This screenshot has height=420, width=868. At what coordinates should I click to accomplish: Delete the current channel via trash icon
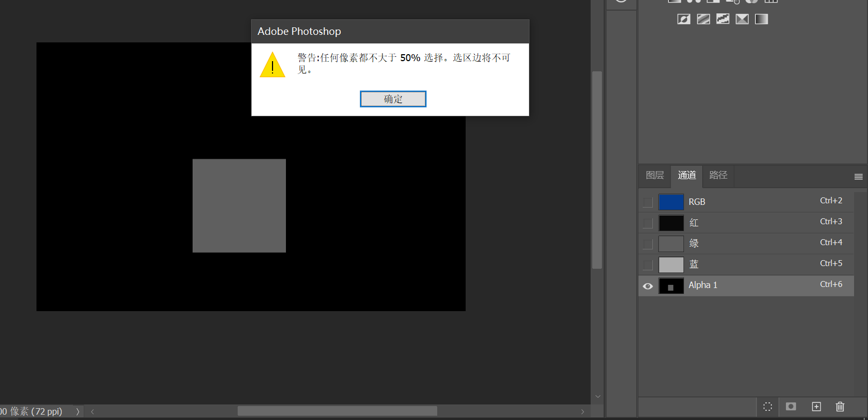click(840, 407)
